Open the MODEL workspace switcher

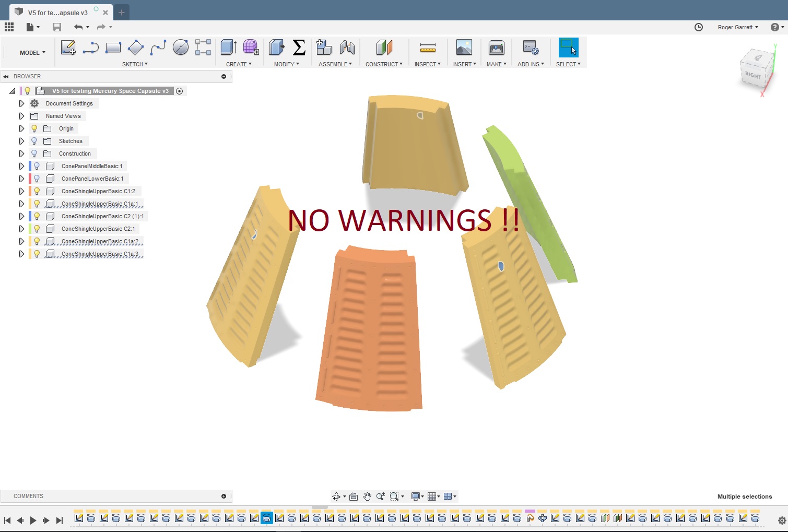coord(31,52)
